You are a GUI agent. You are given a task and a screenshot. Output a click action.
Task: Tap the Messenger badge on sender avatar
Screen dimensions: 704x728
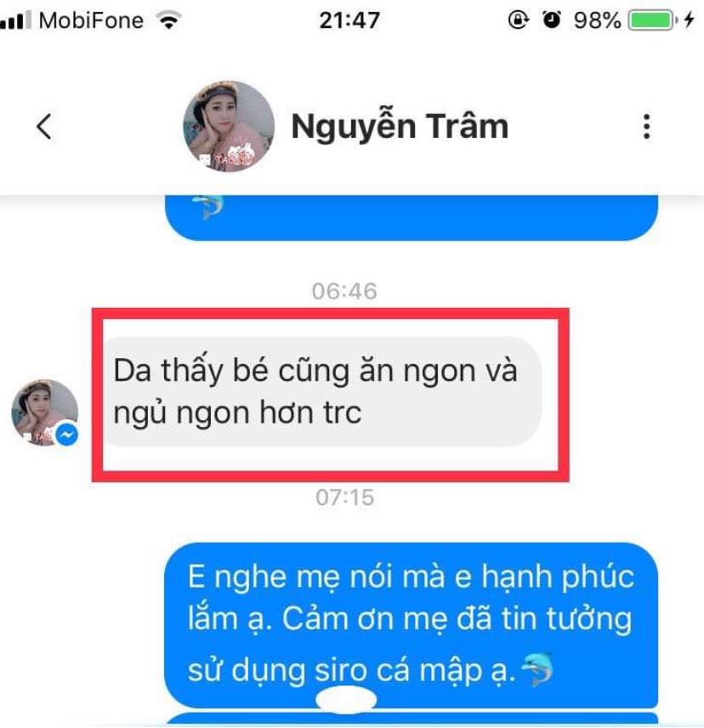(67, 435)
